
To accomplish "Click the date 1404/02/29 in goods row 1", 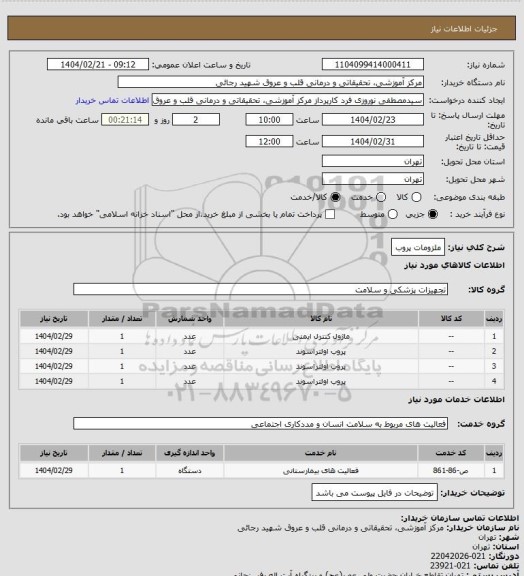I will [54, 336].
